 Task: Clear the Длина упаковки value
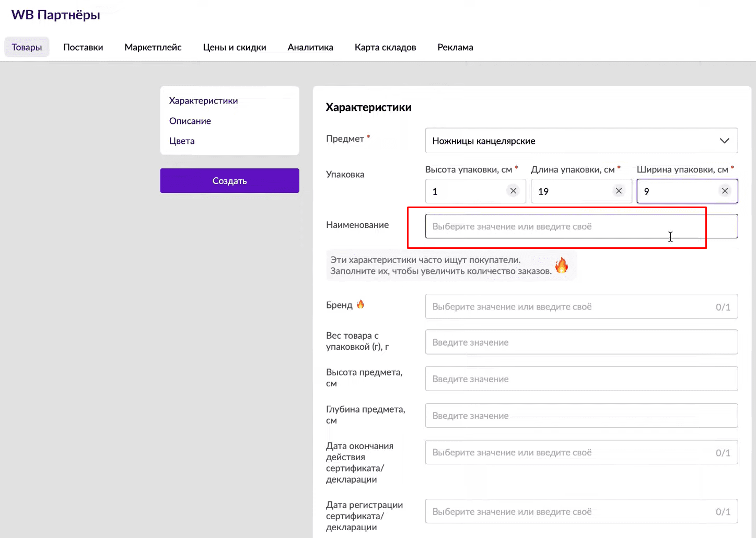tap(619, 191)
